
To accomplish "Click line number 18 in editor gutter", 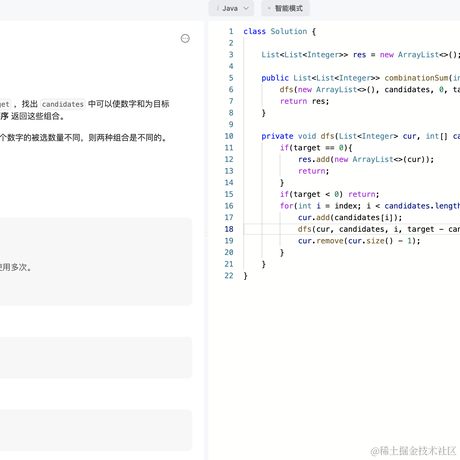I will [x=229, y=229].
